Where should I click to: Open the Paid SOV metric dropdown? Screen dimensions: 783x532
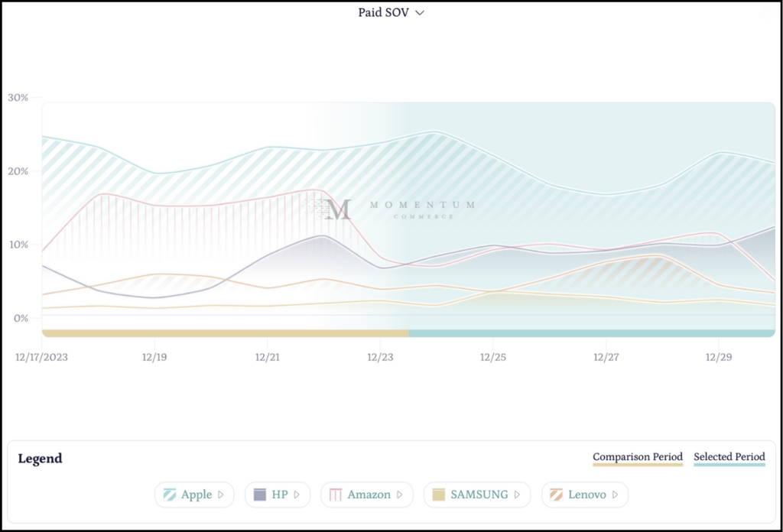[x=391, y=13]
